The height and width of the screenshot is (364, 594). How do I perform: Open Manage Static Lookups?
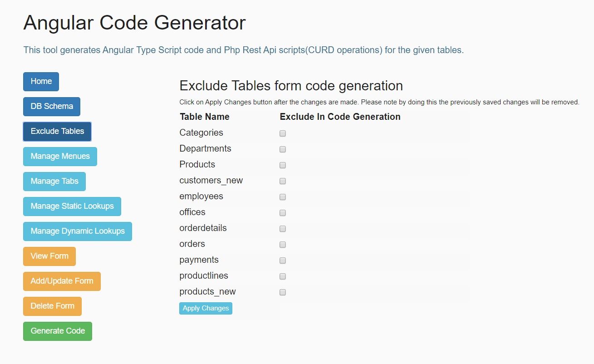point(72,206)
